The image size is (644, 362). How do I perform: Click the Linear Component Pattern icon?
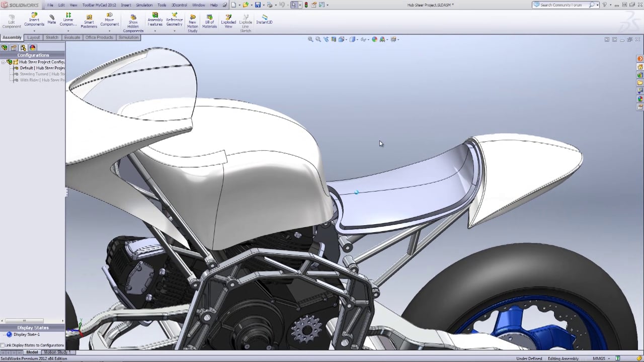coord(68,15)
